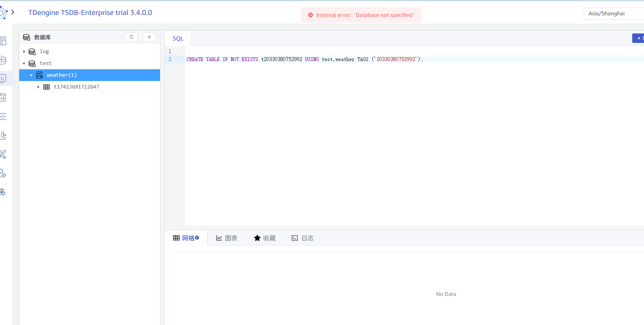Switch to the 收藏 favorites tab

(265, 238)
